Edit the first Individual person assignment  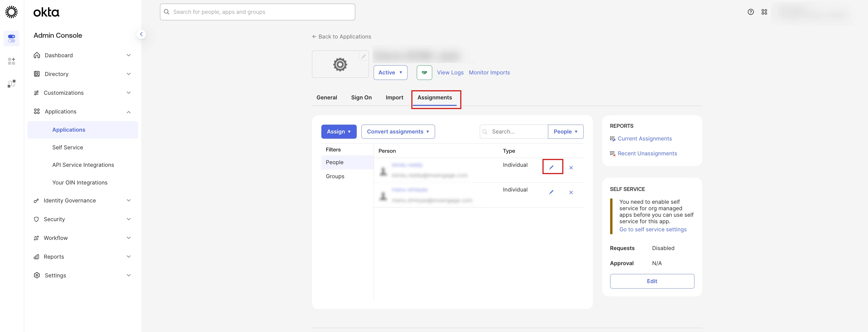(x=551, y=167)
